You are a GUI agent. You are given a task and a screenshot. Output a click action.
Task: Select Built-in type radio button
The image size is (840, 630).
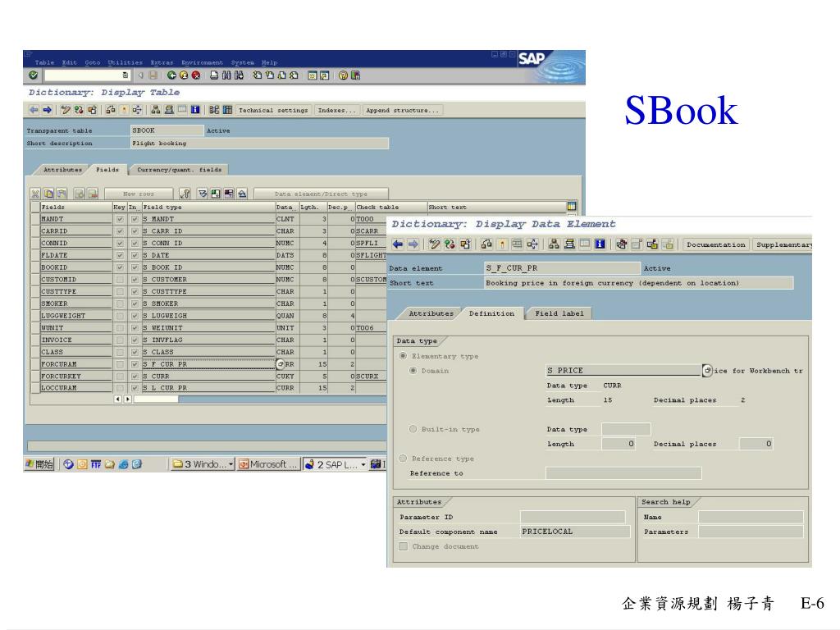click(x=413, y=429)
